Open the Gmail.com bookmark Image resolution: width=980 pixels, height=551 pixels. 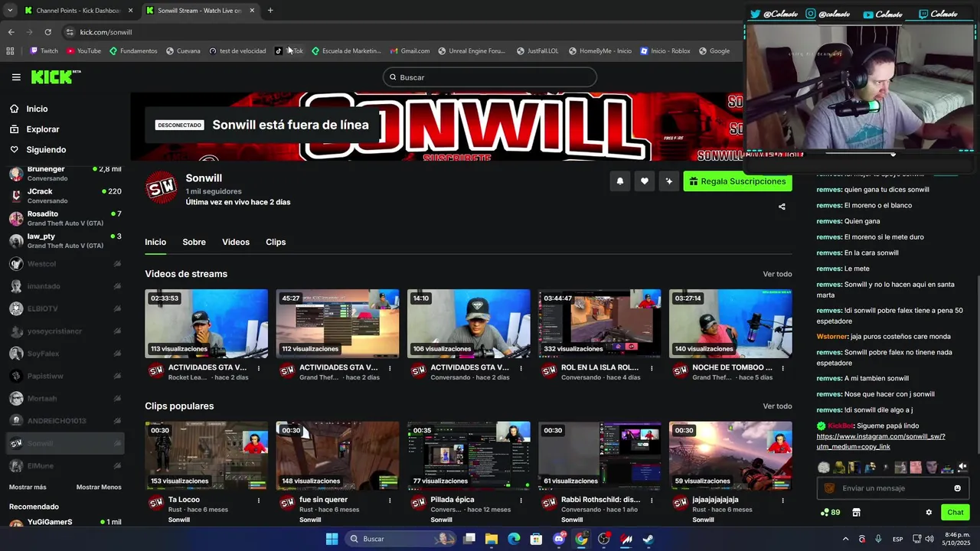[410, 51]
